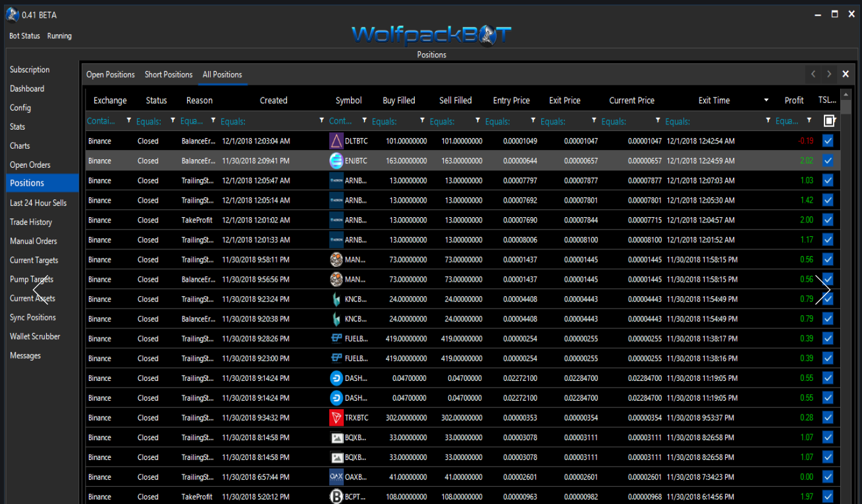The image size is (862, 504).
Task: Sort by the Profit column header
Action: coord(794,101)
